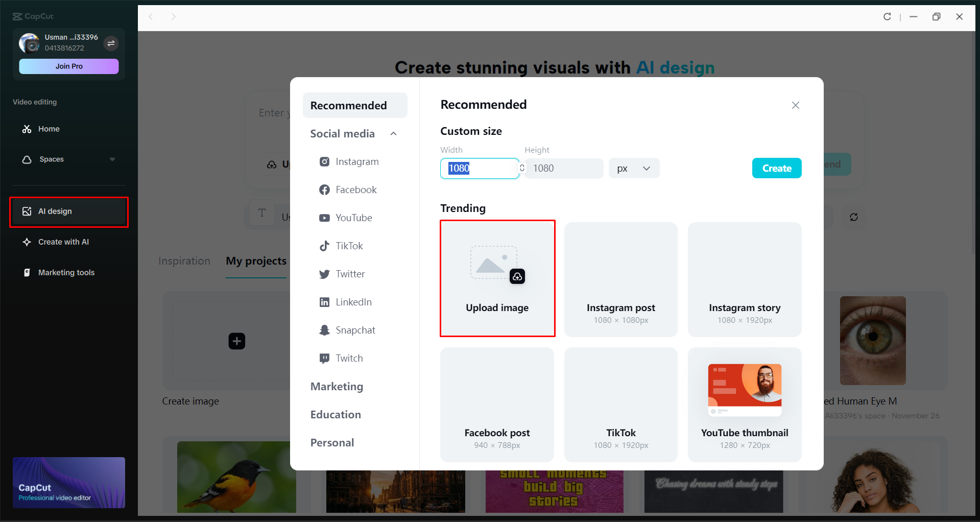Select Facebook in the Social media list
The image size is (980, 522).
[x=356, y=190]
